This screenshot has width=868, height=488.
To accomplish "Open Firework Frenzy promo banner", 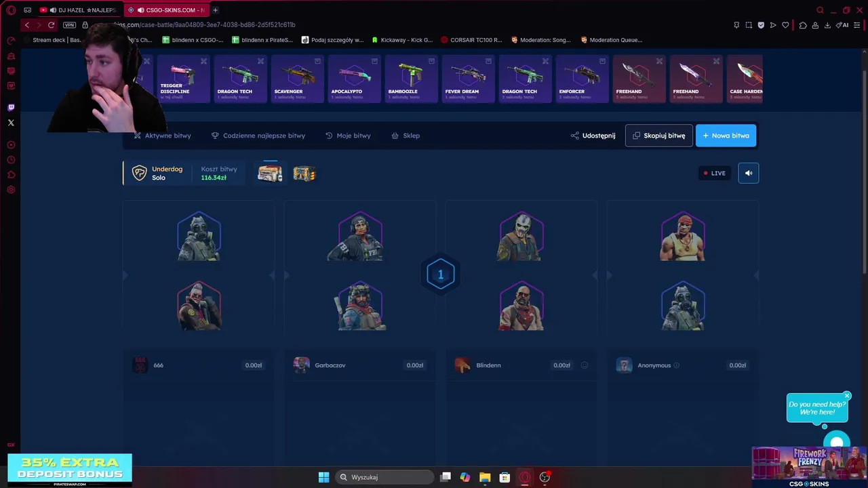I will [x=810, y=467].
